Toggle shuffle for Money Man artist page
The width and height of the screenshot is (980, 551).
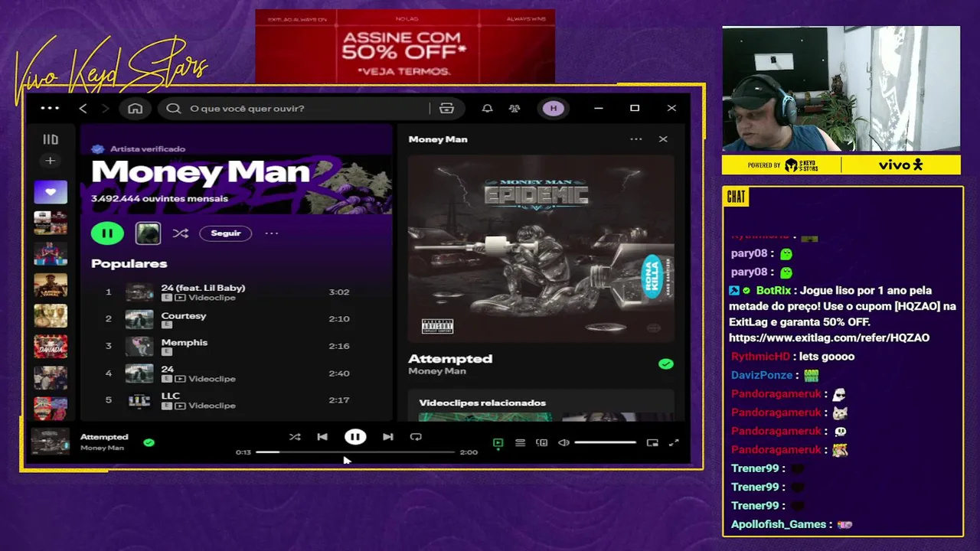tap(180, 233)
